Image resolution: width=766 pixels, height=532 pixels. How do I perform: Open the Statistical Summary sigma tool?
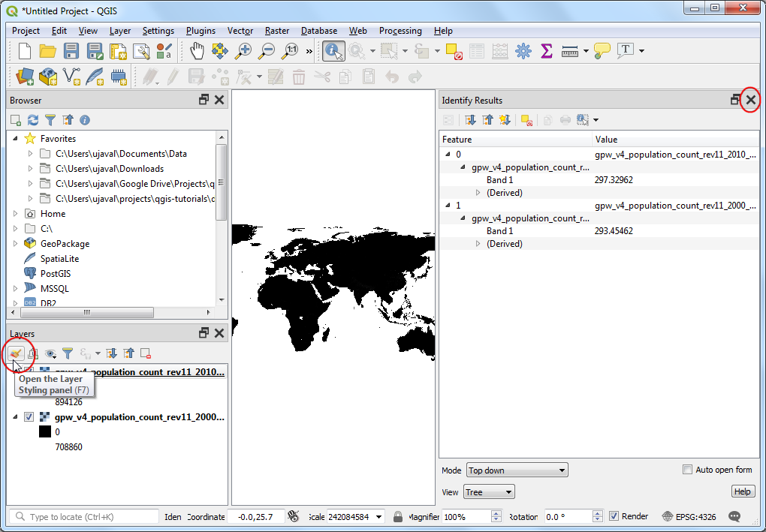[546, 51]
